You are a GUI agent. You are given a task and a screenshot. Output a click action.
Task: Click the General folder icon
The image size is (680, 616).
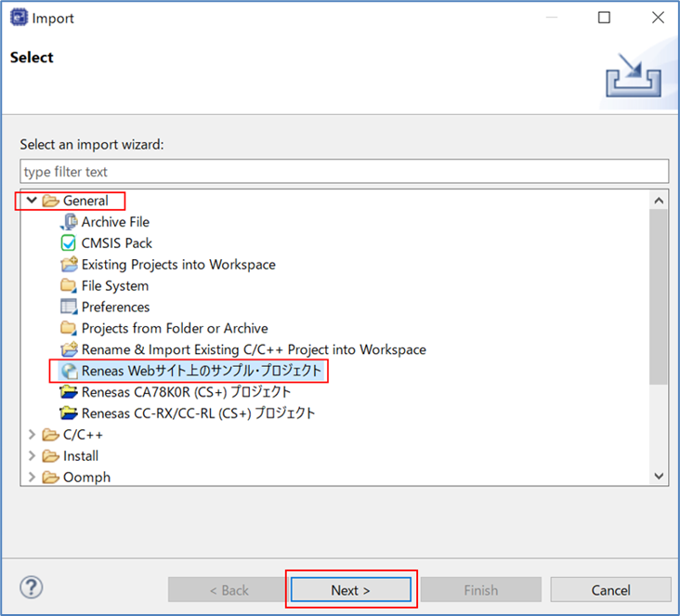click(50, 201)
